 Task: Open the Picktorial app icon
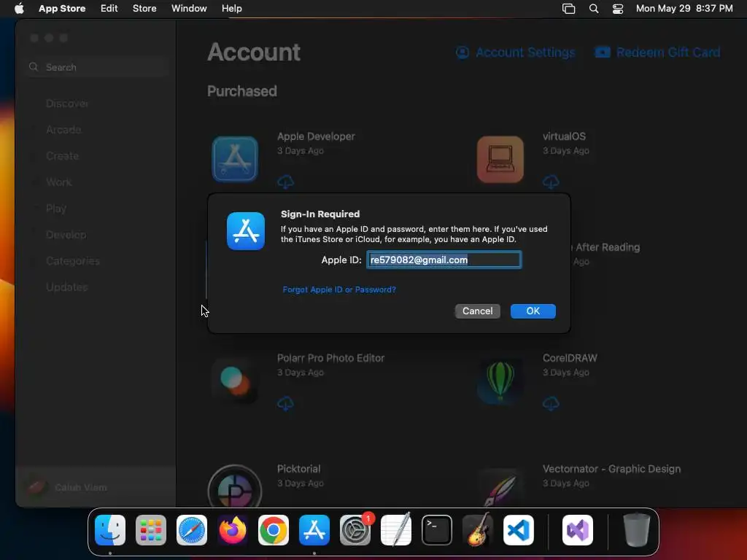click(x=235, y=486)
